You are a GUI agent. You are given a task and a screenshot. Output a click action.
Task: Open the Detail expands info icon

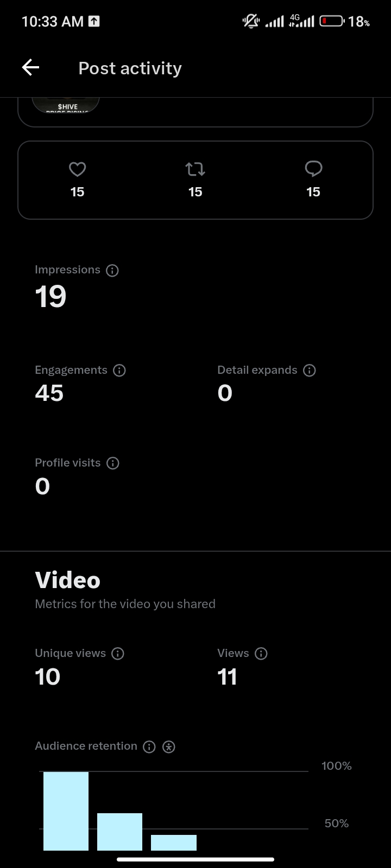click(x=310, y=371)
